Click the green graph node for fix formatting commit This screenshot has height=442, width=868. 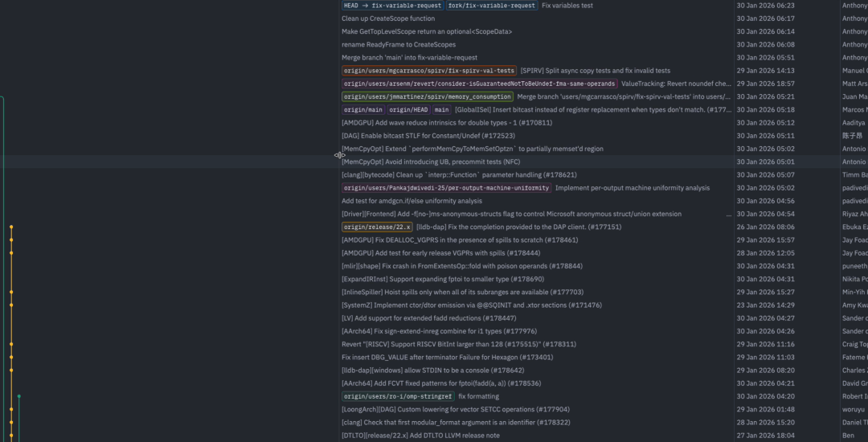pos(18,396)
